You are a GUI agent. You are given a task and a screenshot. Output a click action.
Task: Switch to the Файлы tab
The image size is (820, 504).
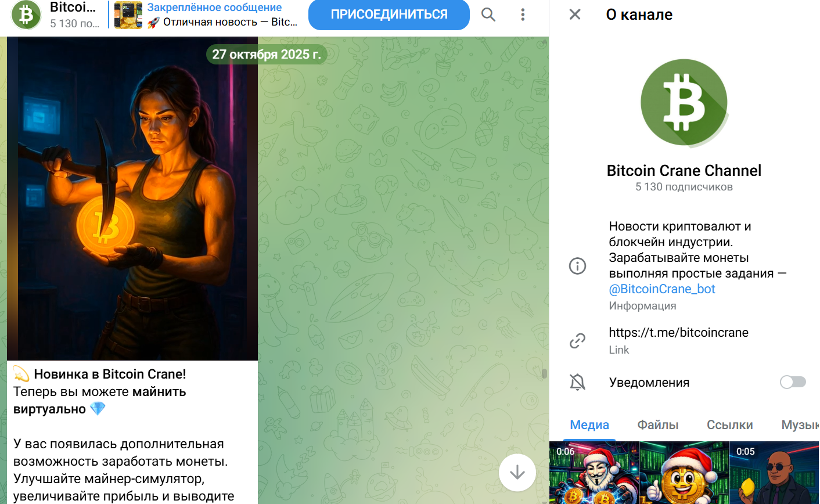point(658,425)
